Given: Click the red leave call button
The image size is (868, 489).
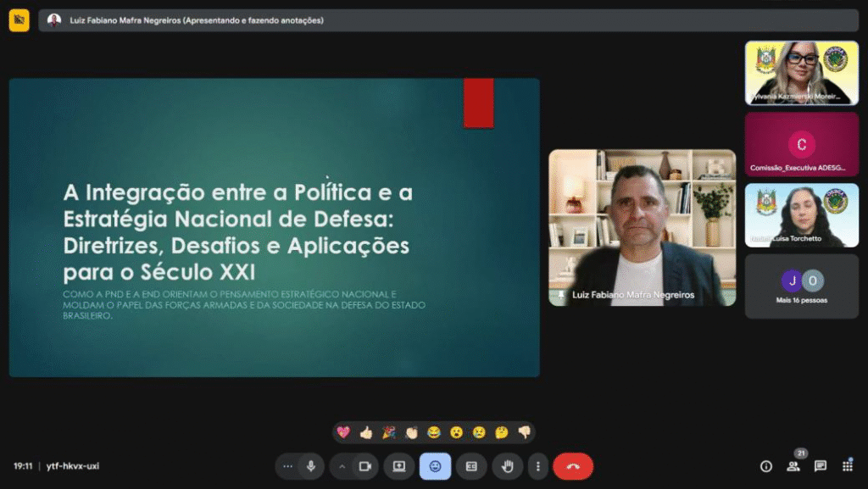Looking at the screenshot, I should click(x=573, y=466).
